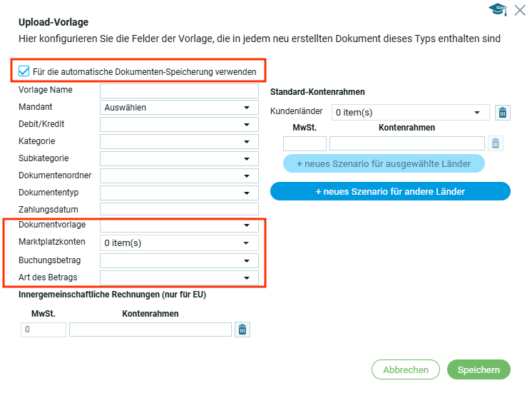Open the Kategorie dropdown
532x398 pixels.
click(178, 141)
